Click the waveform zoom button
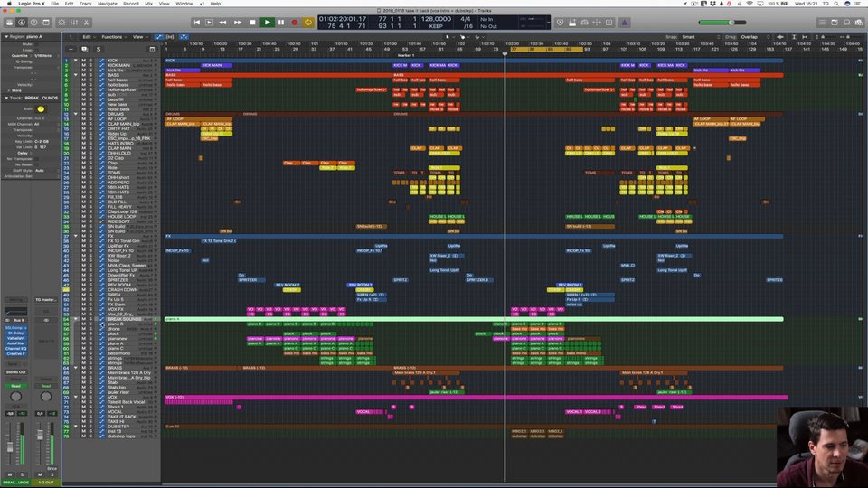The width and height of the screenshot is (868, 488). [x=780, y=37]
